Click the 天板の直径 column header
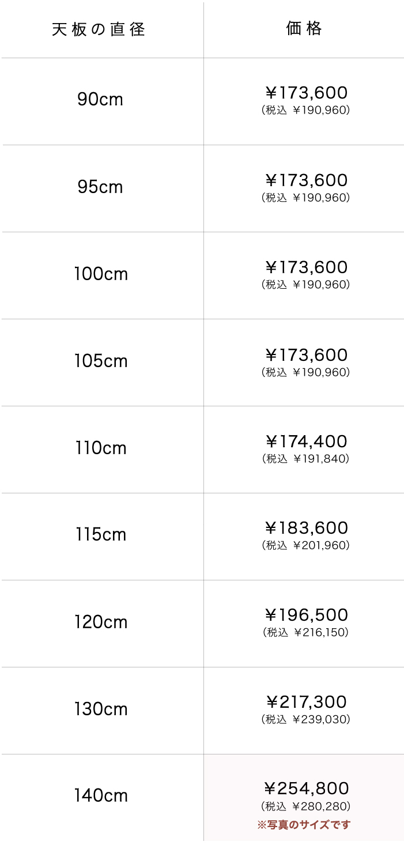Image resolution: width=404 pixels, height=868 pixels. tap(99, 29)
